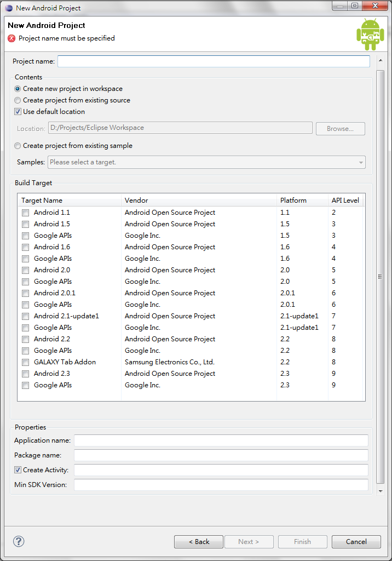Click the Browse button
Screen dimensions: 392x561
[x=341, y=129]
